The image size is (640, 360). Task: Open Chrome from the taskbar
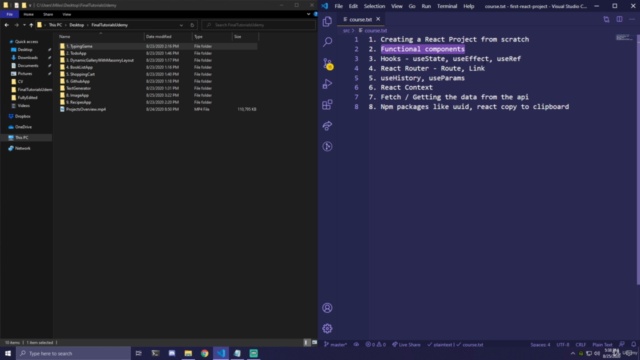click(x=204, y=353)
